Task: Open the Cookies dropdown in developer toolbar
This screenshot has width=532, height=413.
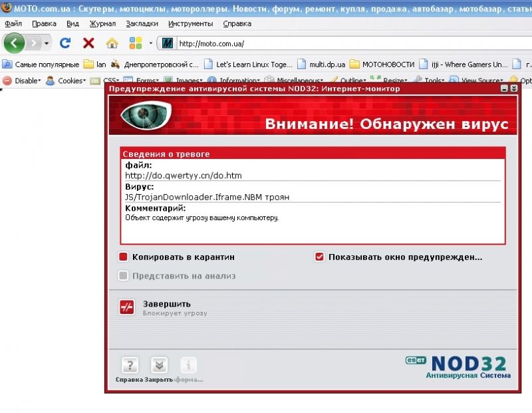Action: tap(72, 80)
